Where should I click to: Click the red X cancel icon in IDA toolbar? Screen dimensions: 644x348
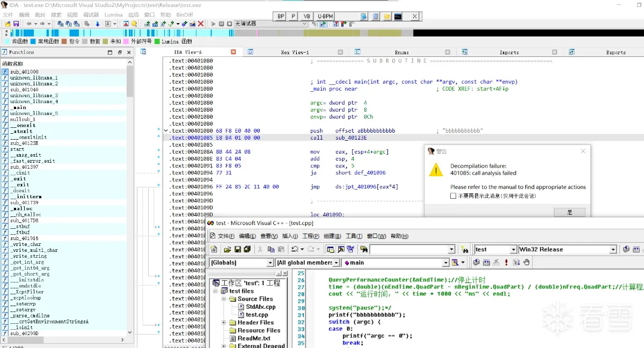201,24
